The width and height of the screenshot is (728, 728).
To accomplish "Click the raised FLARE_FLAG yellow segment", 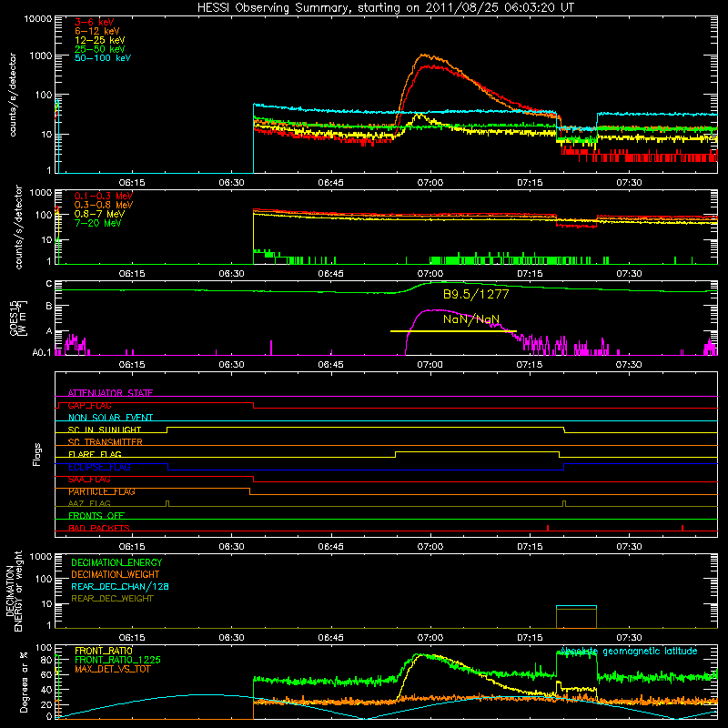I will click(x=477, y=451).
